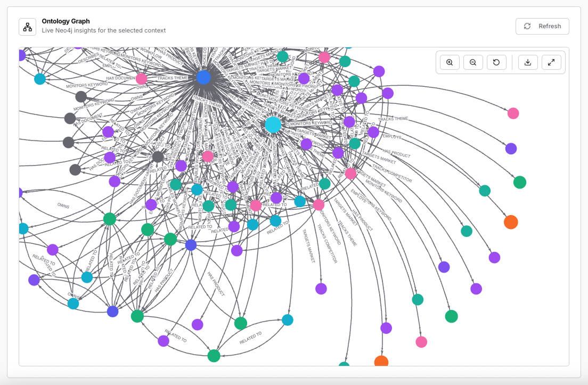
Task: Download the graph using the download icon
Action: (528, 62)
